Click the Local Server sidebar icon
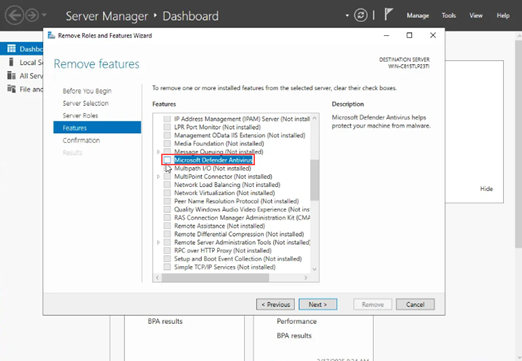522x361 pixels. tap(11, 62)
